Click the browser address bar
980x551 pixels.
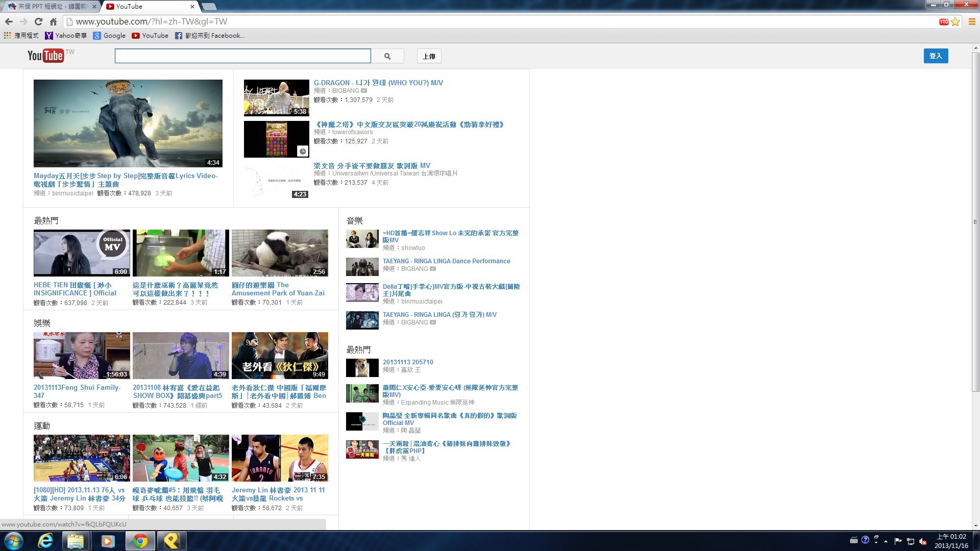[x=500, y=21]
